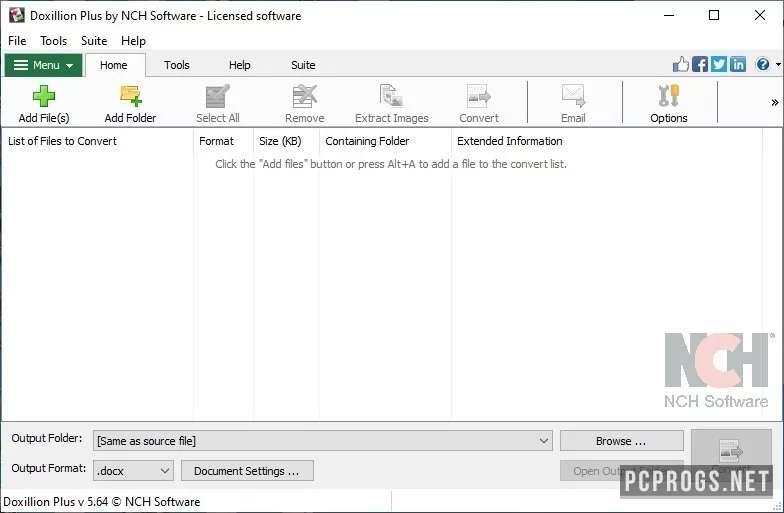Click the blue help question mark icon
Screen dimensions: 784x513
tap(762, 64)
